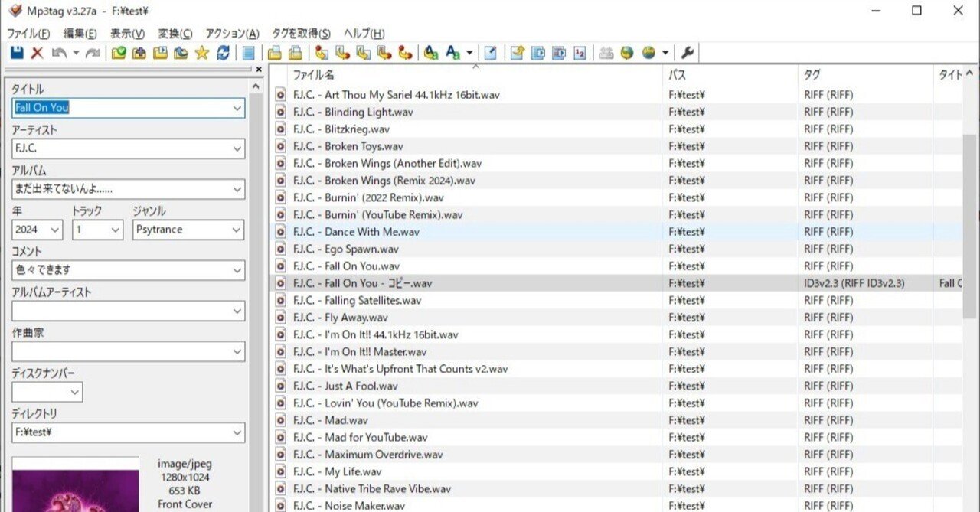Click the second clipboard icon, paste tag
The width and height of the screenshot is (980, 512).
tap(295, 53)
